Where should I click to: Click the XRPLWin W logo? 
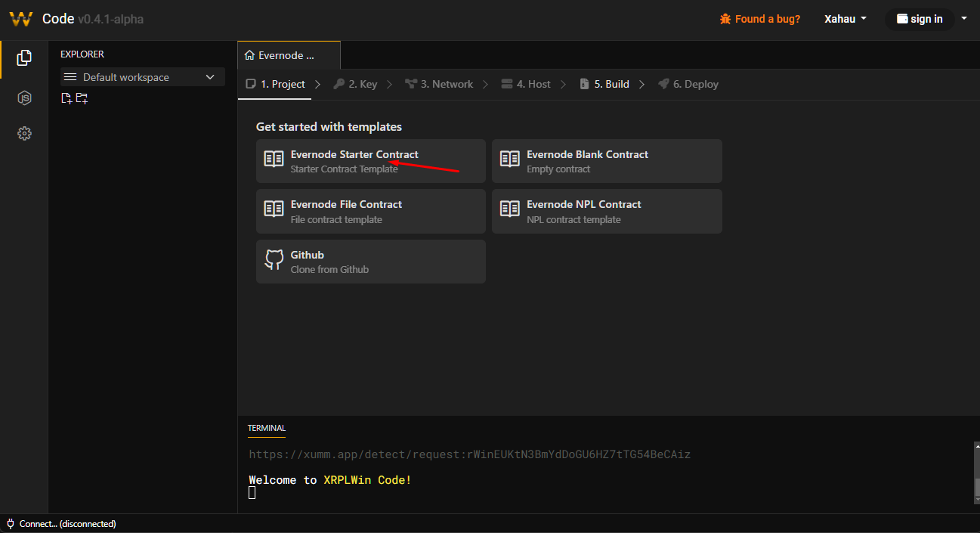pos(21,19)
